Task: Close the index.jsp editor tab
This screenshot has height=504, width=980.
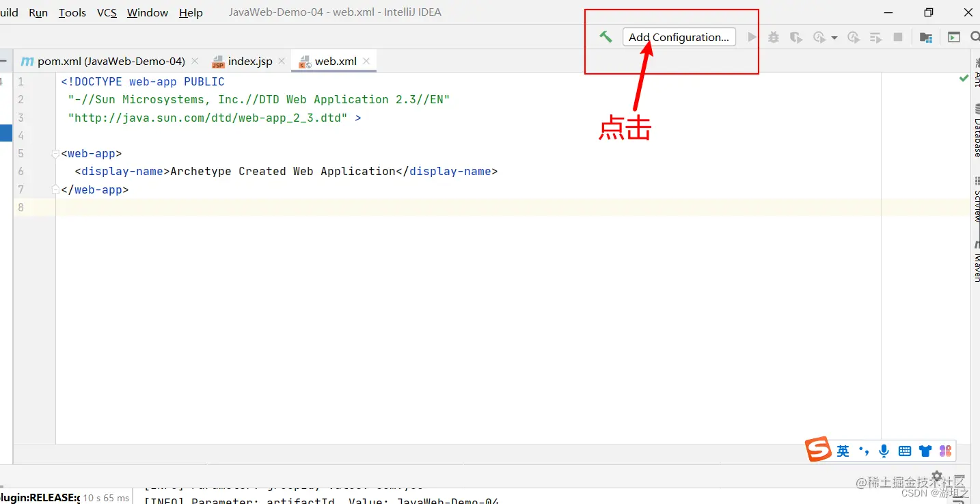Action: pos(282,61)
